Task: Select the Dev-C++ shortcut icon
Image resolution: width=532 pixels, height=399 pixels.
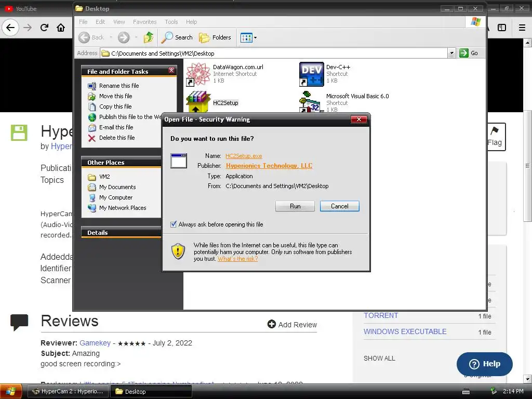Action: 311,74
